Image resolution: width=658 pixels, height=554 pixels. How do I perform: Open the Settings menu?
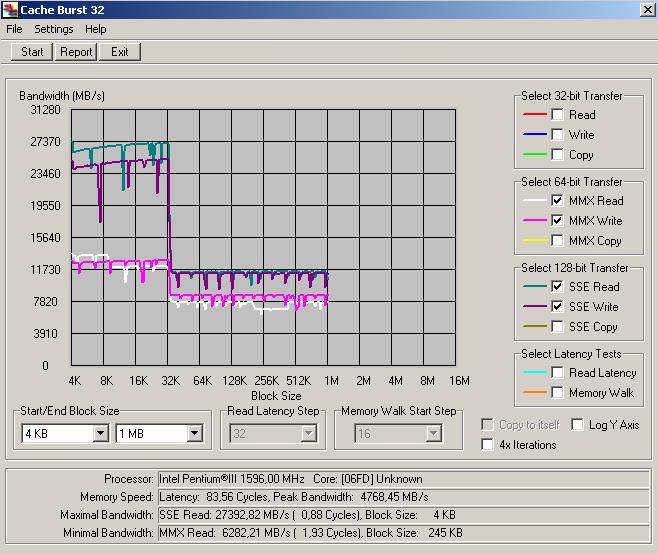click(54, 29)
